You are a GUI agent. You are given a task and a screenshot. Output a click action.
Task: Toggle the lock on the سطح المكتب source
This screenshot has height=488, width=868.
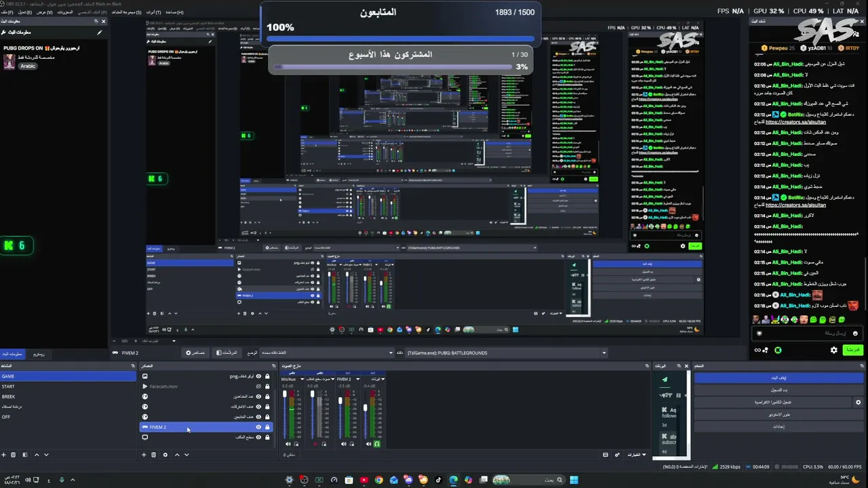click(267, 437)
